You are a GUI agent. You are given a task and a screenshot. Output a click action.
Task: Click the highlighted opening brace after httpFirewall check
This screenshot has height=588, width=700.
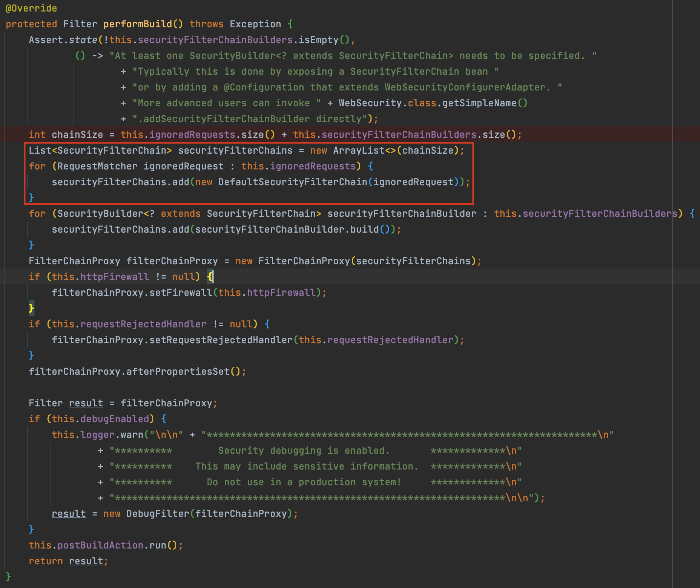click(x=210, y=277)
